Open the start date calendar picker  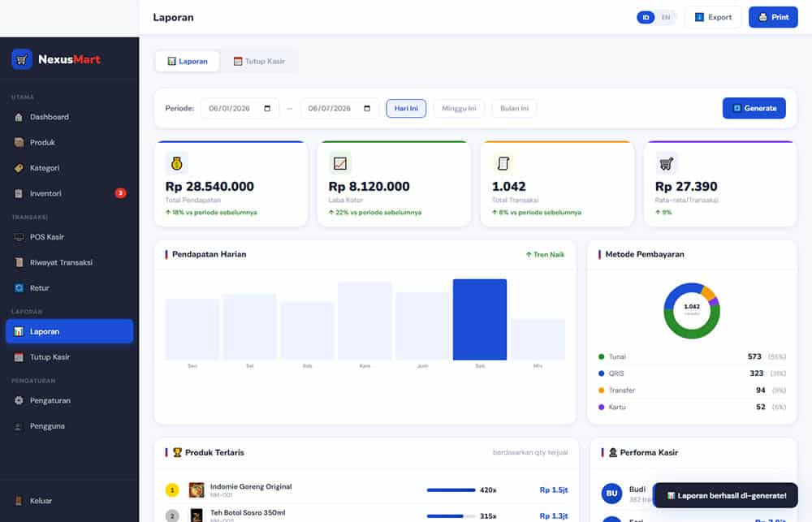click(267, 108)
